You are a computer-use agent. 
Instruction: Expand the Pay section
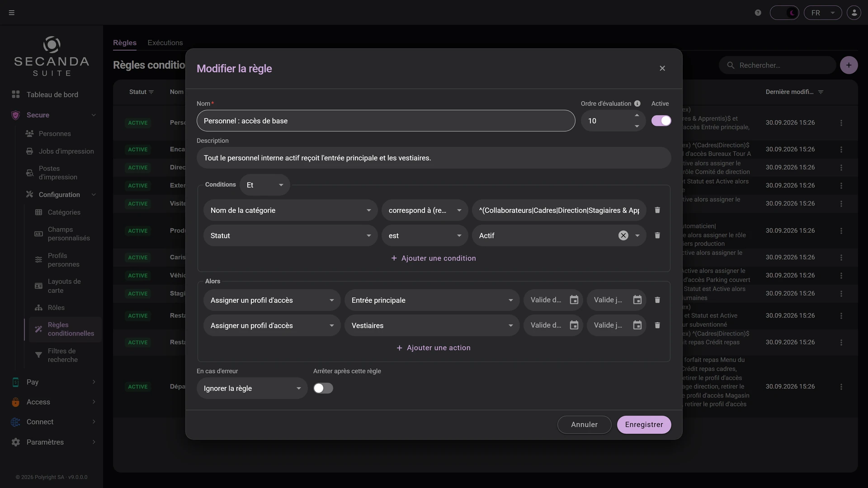click(x=53, y=382)
